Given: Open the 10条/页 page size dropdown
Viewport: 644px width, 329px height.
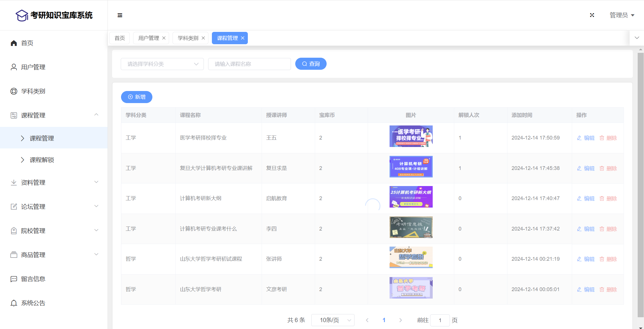Looking at the screenshot, I should (333, 320).
